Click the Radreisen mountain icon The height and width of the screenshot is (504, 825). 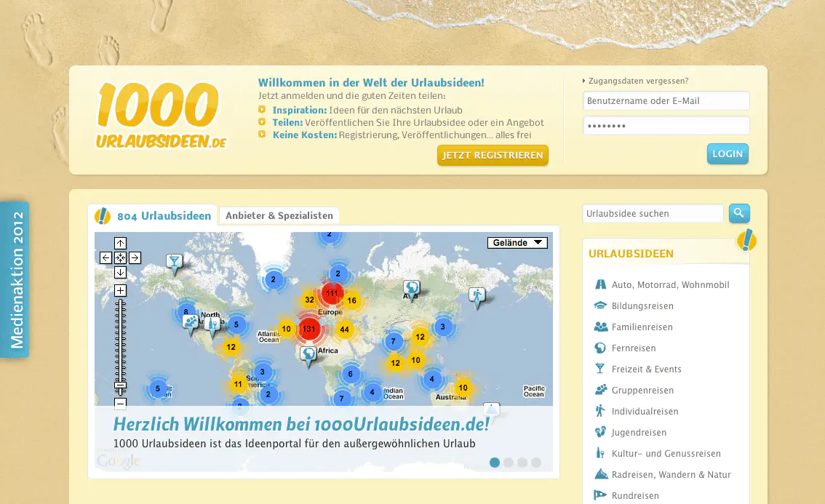601,474
